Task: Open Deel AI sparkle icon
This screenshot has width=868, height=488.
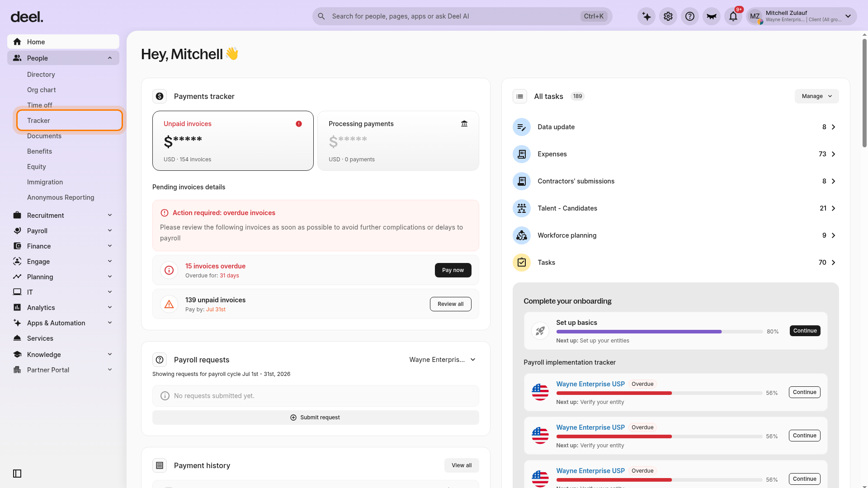Action: [646, 16]
